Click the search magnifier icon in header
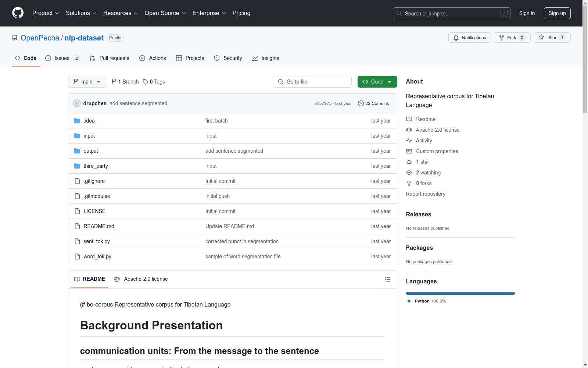The width and height of the screenshot is (588, 368). pyautogui.click(x=399, y=13)
